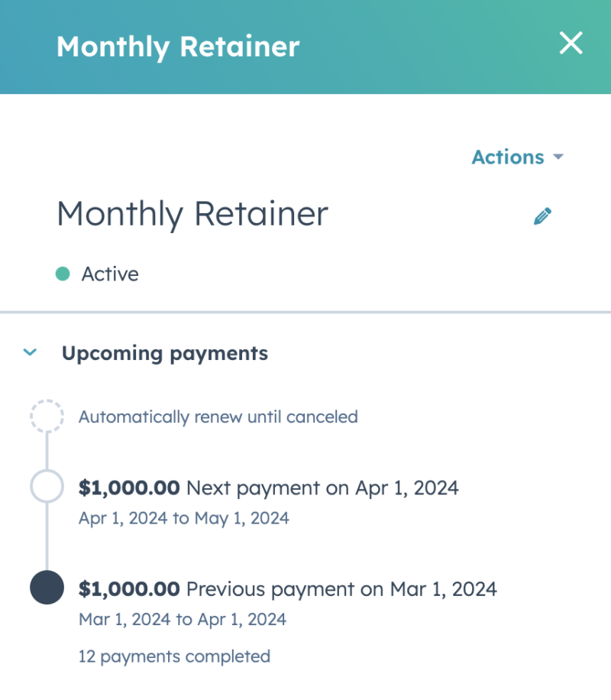Click 'Automatically renew until canceled' text

pyautogui.click(x=218, y=417)
